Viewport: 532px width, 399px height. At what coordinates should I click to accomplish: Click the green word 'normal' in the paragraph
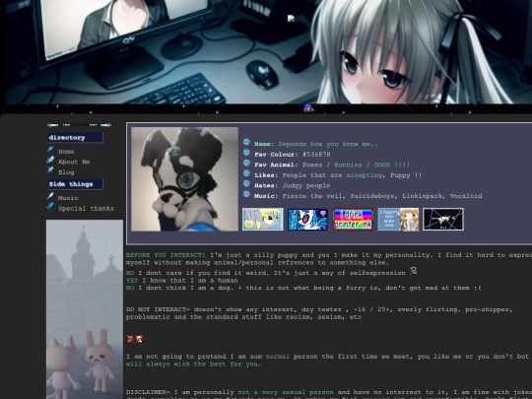point(277,357)
